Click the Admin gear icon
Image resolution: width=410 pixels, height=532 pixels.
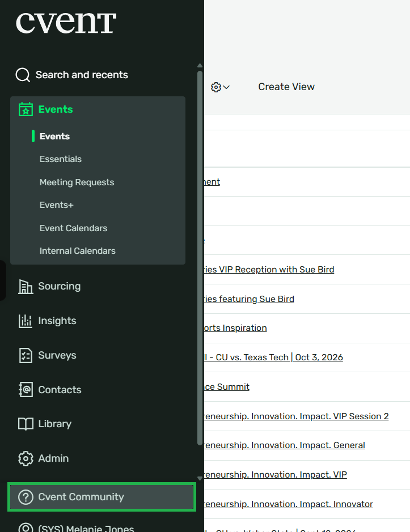pos(26,458)
